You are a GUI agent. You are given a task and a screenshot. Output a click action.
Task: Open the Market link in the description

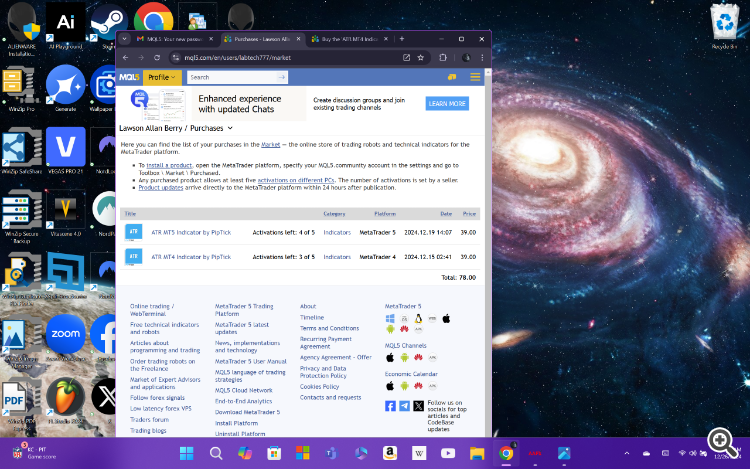click(x=270, y=144)
